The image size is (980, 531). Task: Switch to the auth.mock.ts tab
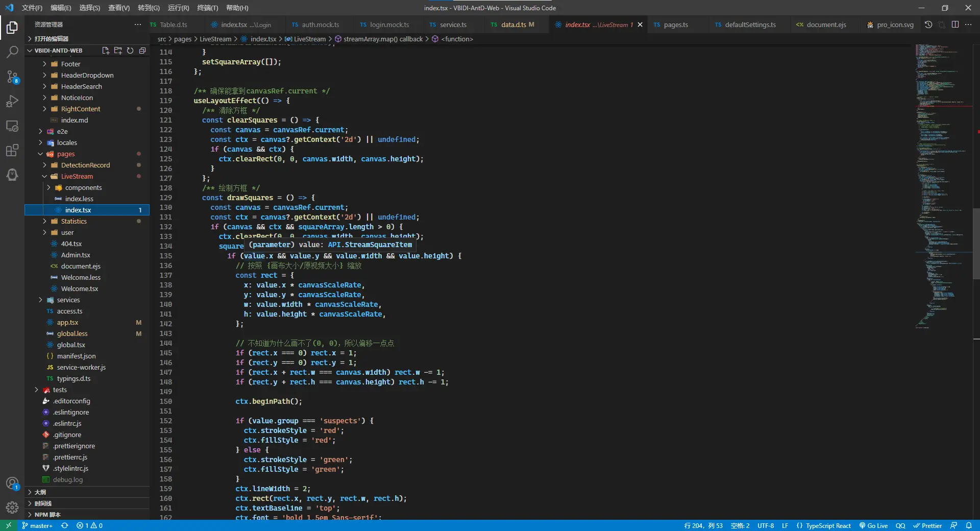point(320,25)
